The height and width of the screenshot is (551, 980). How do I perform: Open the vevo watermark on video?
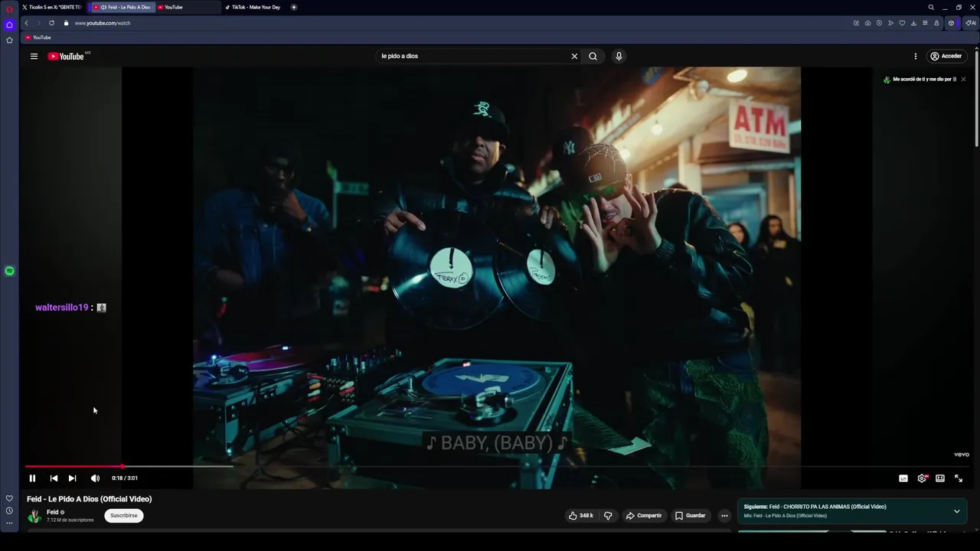pyautogui.click(x=962, y=455)
